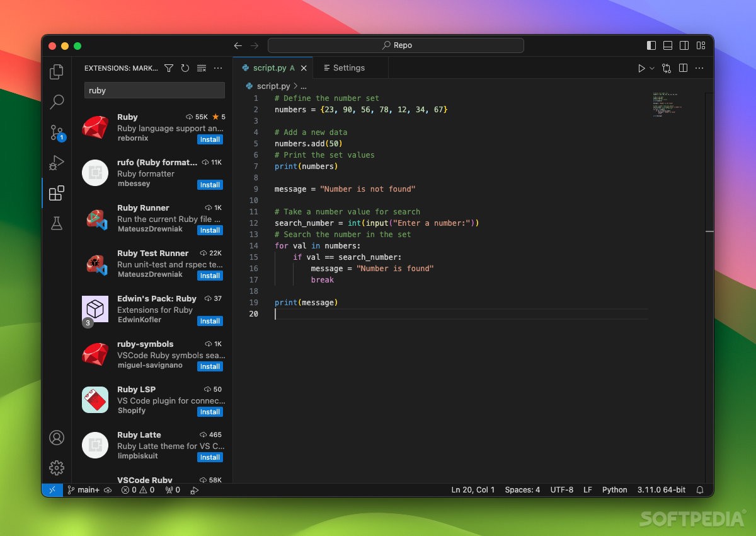
Task: Open the remote window indicator
Action: coord(52,490)
